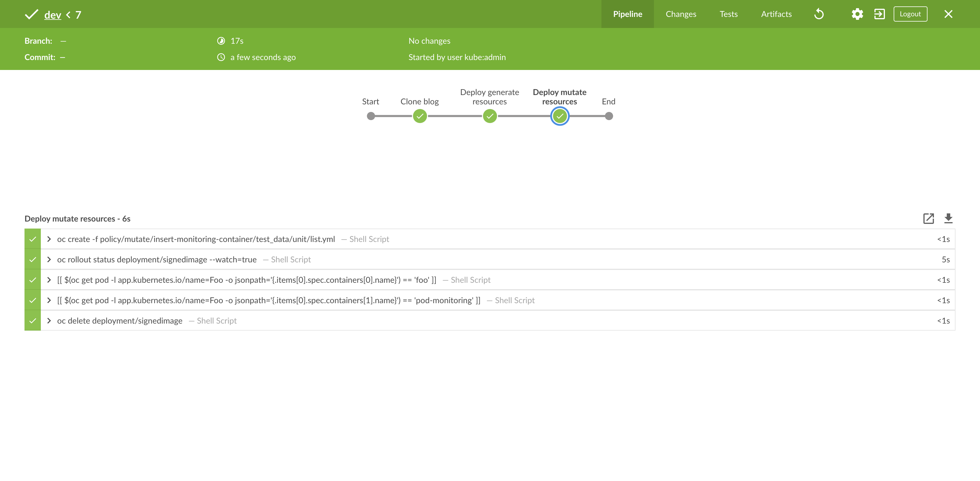Screen dimensions: 980x481
Task: Open the dev pipeline link
Action: [52, 15]
